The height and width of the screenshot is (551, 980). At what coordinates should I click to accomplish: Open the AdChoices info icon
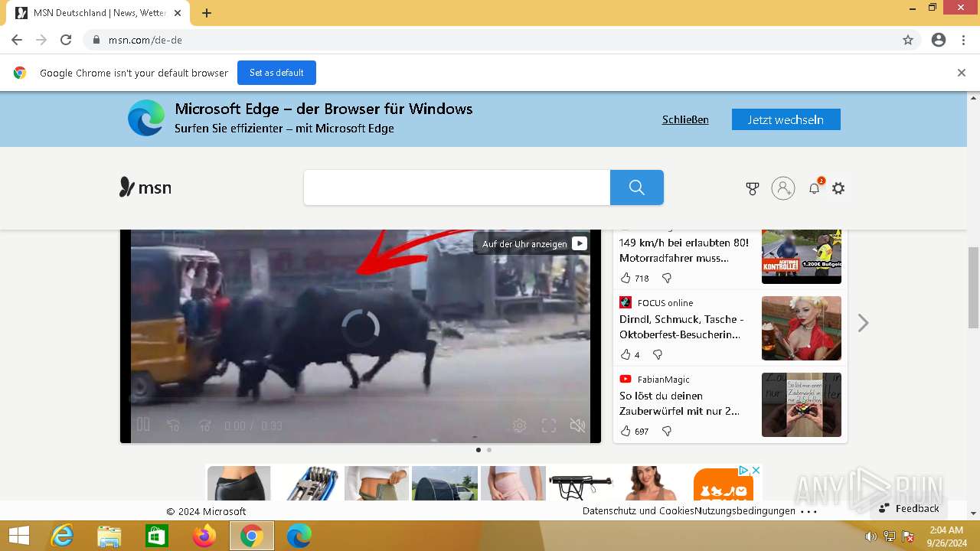(743, 470)
